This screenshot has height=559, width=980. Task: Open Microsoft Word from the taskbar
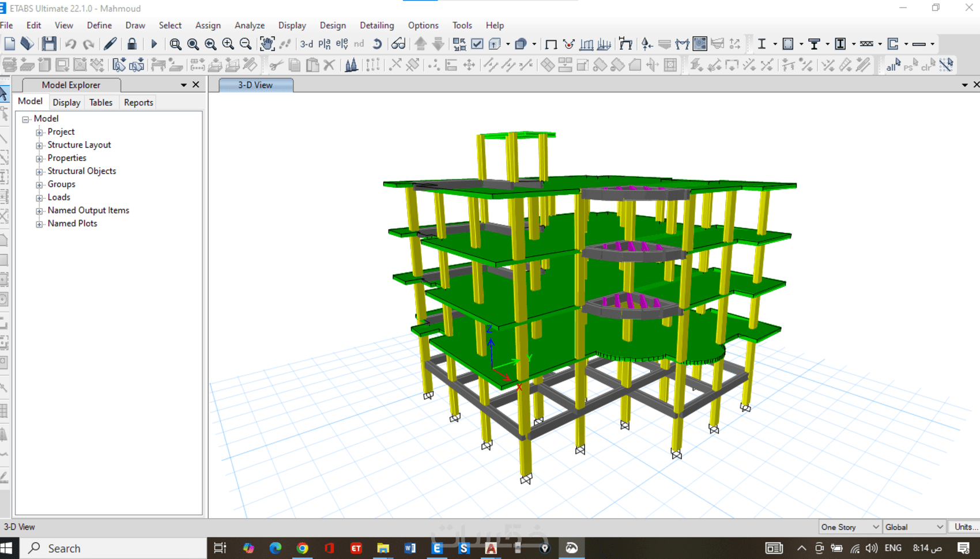pos(410,548)
